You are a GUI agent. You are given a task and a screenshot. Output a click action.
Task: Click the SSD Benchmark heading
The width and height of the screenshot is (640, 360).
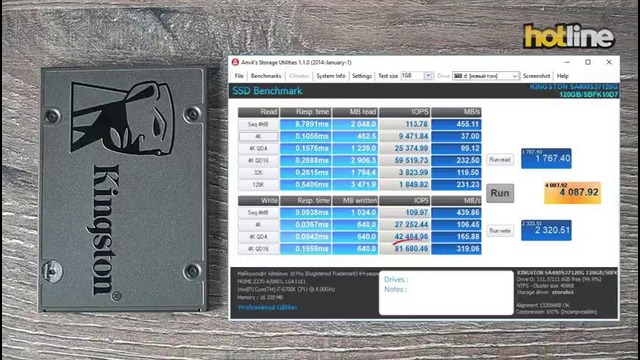click(267, 91)
